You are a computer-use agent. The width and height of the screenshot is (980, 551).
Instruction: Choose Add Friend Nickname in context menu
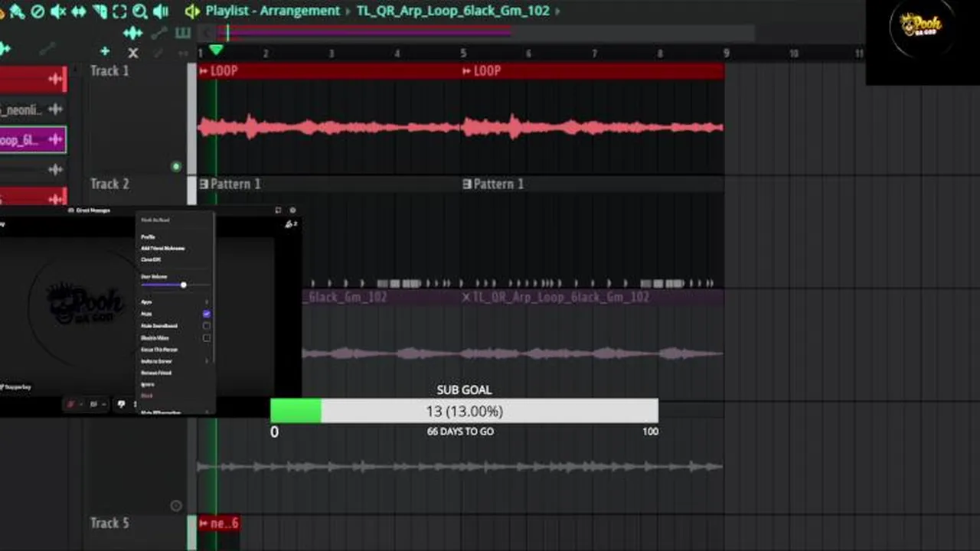(x=162, y=248)
